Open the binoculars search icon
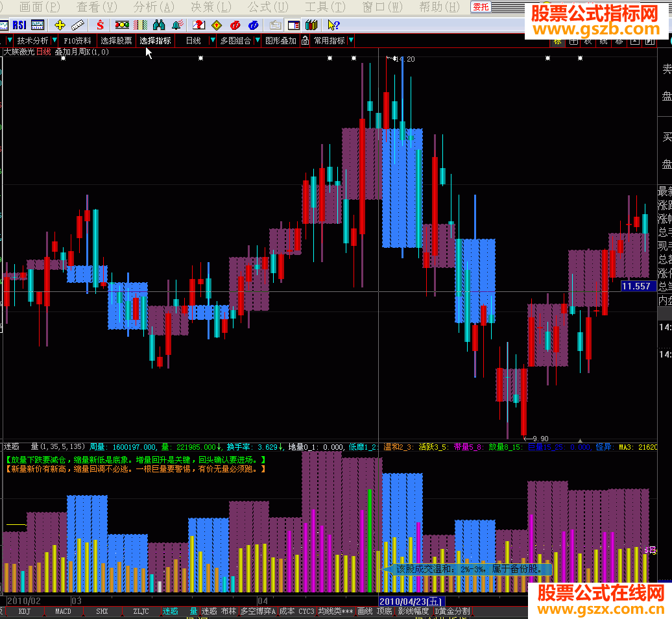 [x=159, y=25]
